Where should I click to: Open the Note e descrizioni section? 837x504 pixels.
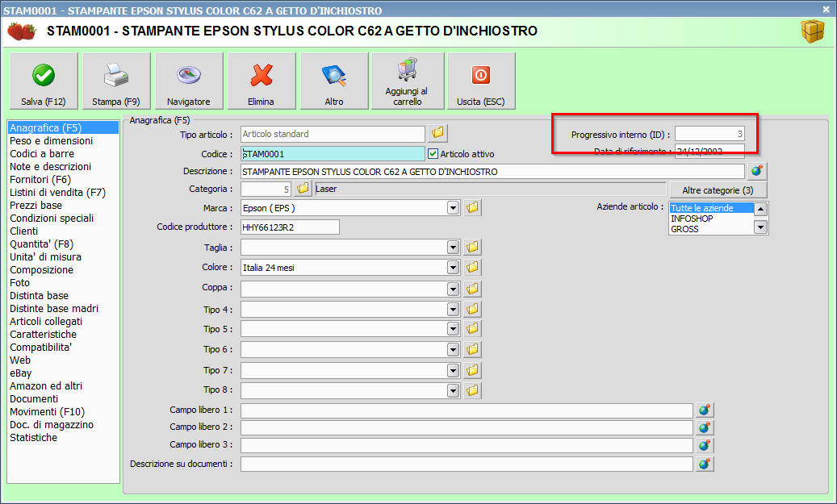point(50,166)
